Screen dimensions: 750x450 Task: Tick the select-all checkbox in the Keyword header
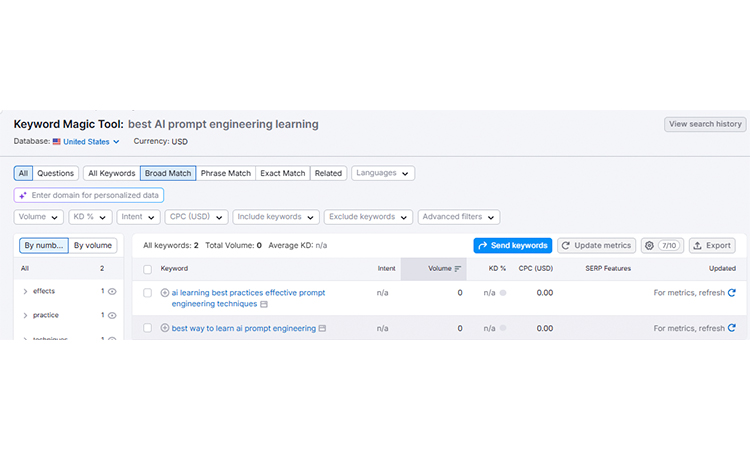click(147, 269)
